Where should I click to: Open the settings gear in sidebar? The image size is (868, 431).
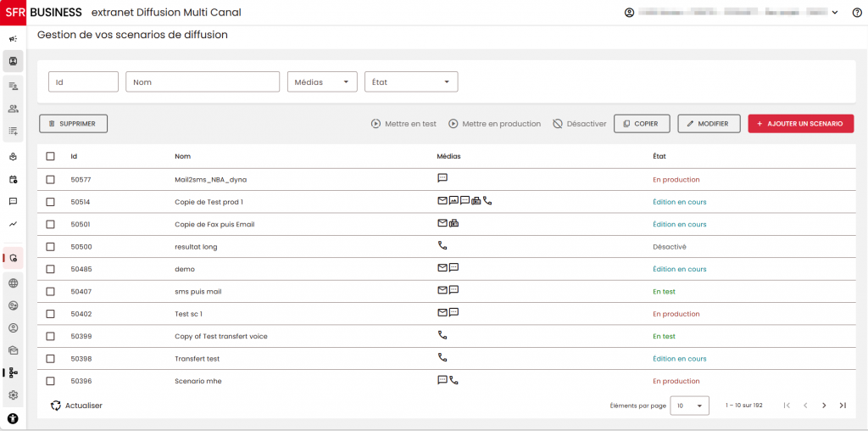(14, 395)
